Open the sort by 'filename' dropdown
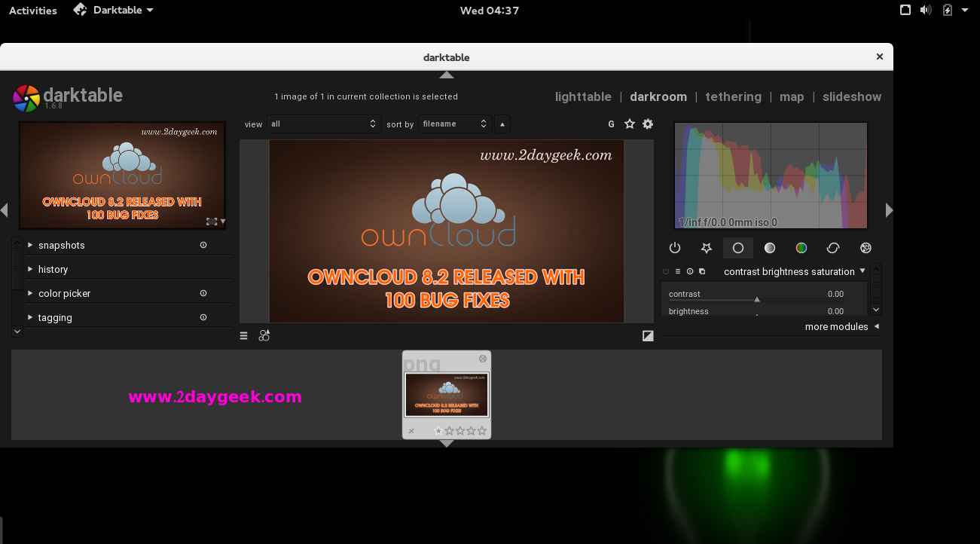The image size is (980, 544). [455, 124]
